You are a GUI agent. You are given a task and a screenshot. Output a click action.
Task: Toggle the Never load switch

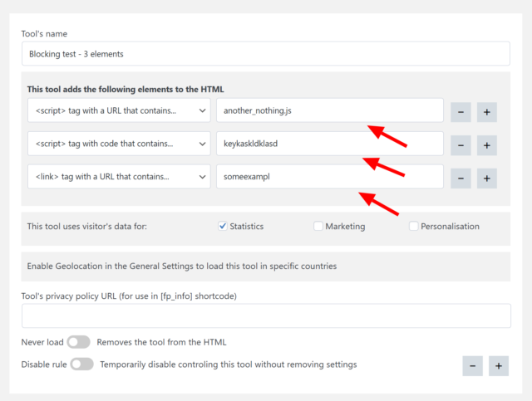point(78,342)
